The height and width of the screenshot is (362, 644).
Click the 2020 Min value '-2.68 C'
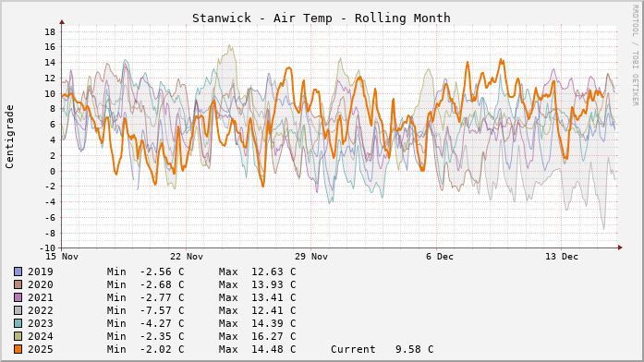(x=163, y=284)
